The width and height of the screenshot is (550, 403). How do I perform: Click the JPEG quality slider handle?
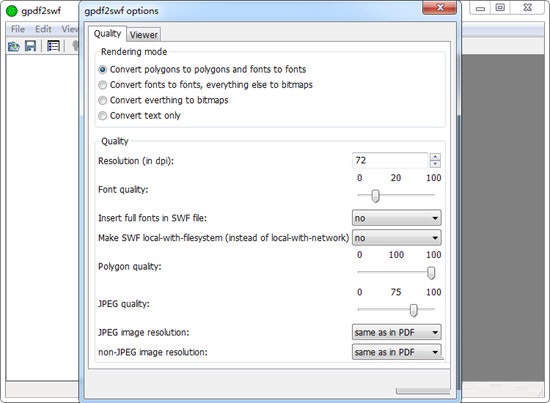[x=414, y=310]
